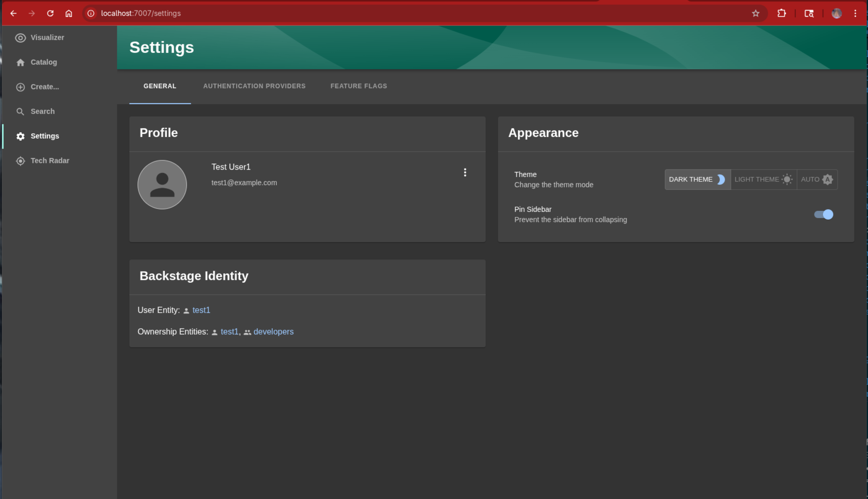Open the User Entity test1 link
868x499 pixels.
click(201, 310)
